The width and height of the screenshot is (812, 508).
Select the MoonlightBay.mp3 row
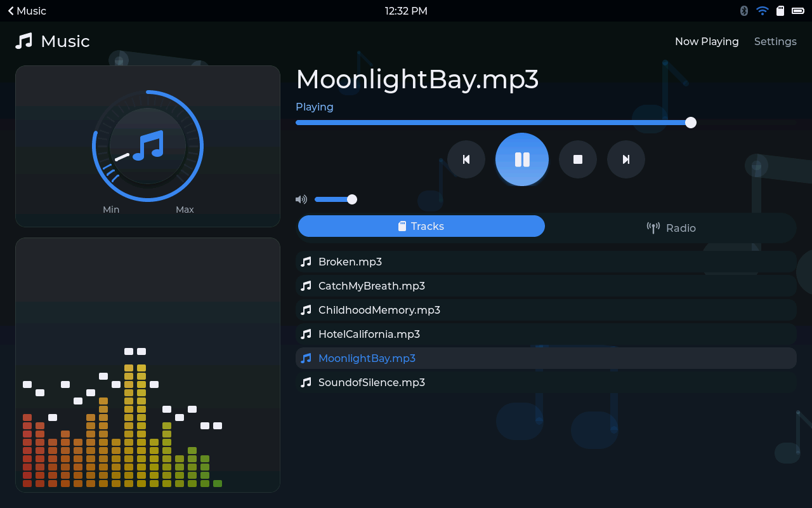pos(546,358)
